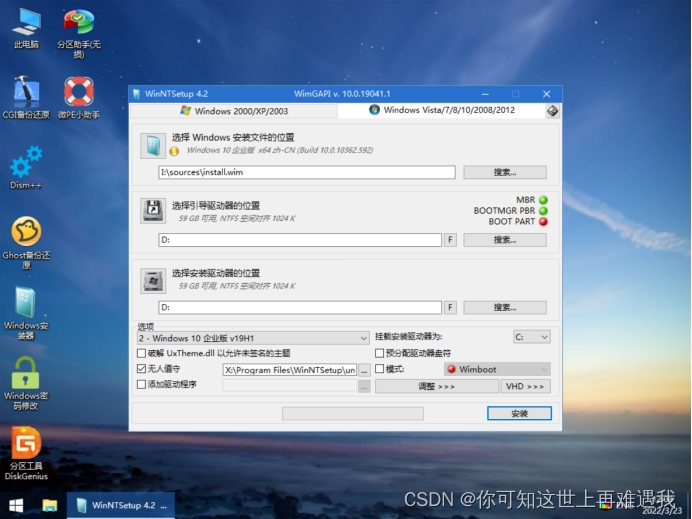Click the boot drive D: input field

click(300, 240)
